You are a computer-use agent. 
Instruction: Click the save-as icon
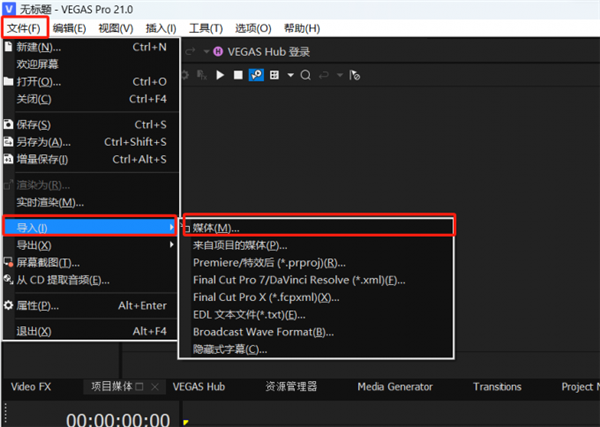tap(8, 142)
